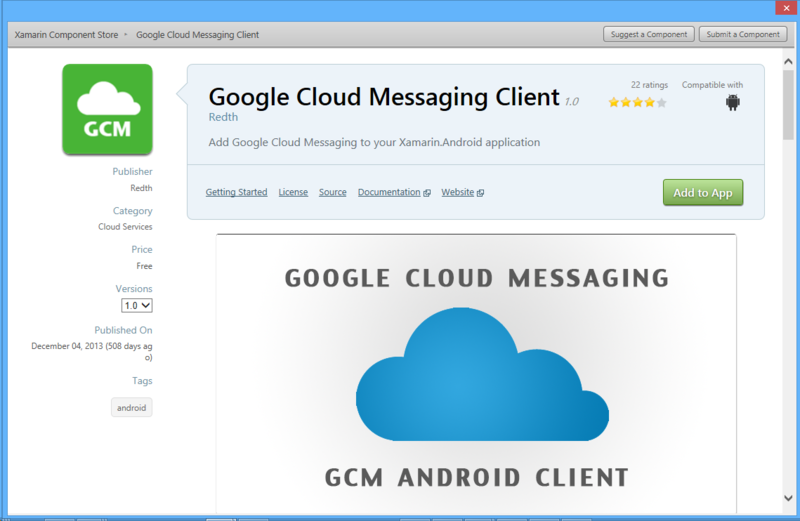The height and width of the screenshot is (521, 800).
Task: Click the Cloud Services category text
Action: 125,227
